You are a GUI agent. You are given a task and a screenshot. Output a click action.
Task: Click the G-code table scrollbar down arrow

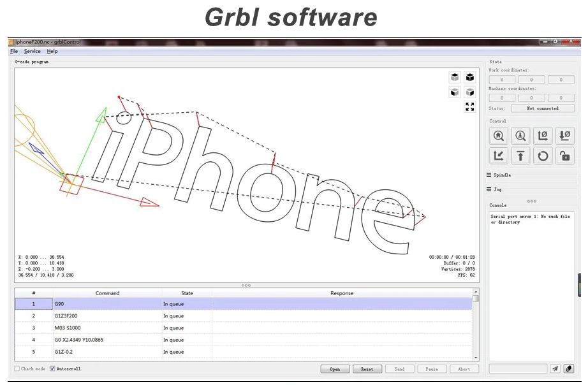476,358
